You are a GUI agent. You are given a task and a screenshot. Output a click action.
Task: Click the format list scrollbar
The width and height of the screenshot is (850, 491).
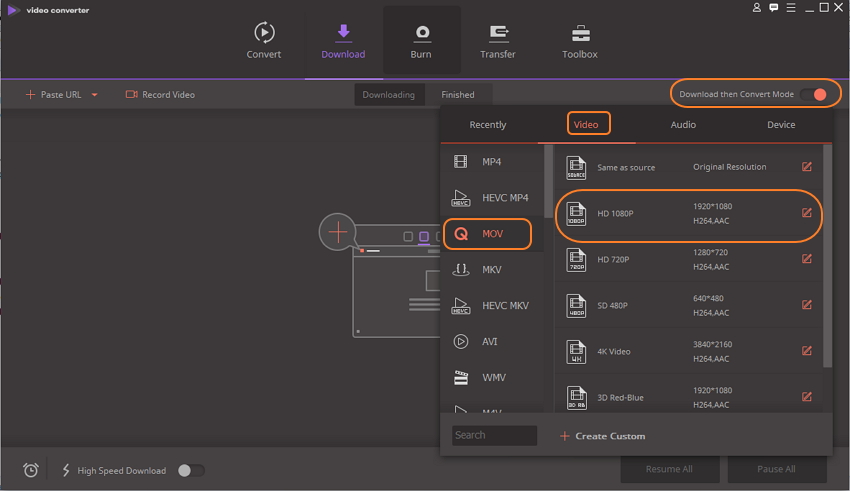tap(548, 181)
